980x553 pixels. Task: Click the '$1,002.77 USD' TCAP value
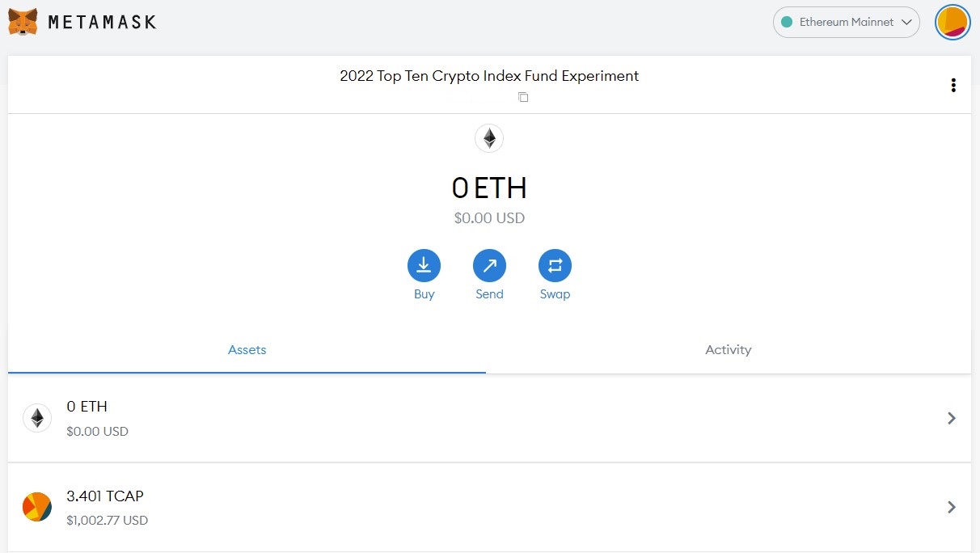[x=108, y=521]
